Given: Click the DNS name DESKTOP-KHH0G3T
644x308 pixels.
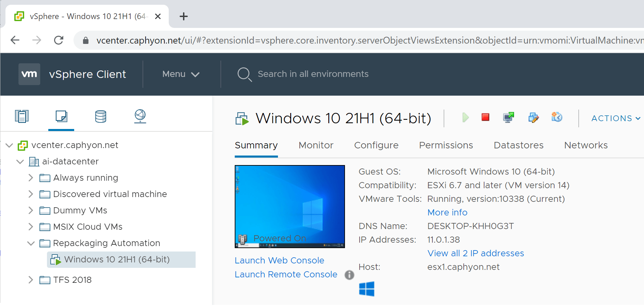Looking at the screenshot, I should point(470,226).
